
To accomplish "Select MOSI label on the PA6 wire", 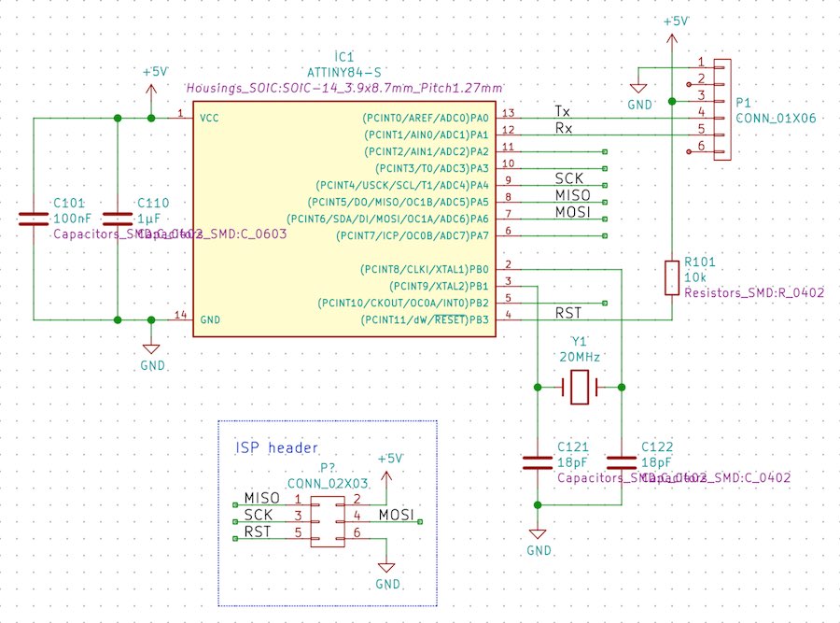I will tap(573, 212).
